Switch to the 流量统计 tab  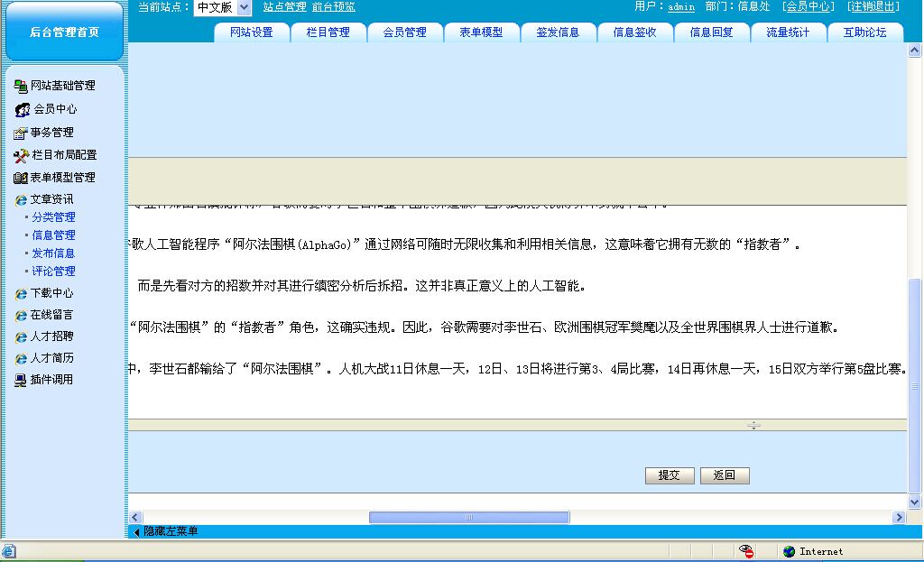(x=788, y=32)
